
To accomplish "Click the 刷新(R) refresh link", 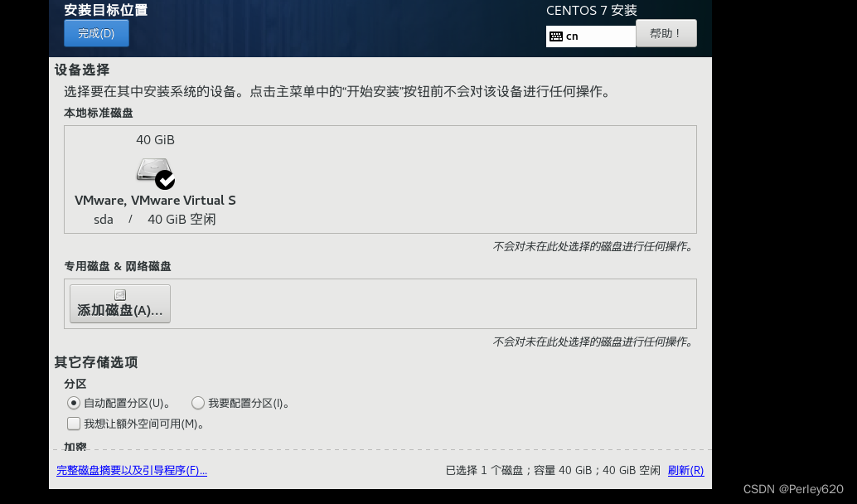I will tap(685, 470).
